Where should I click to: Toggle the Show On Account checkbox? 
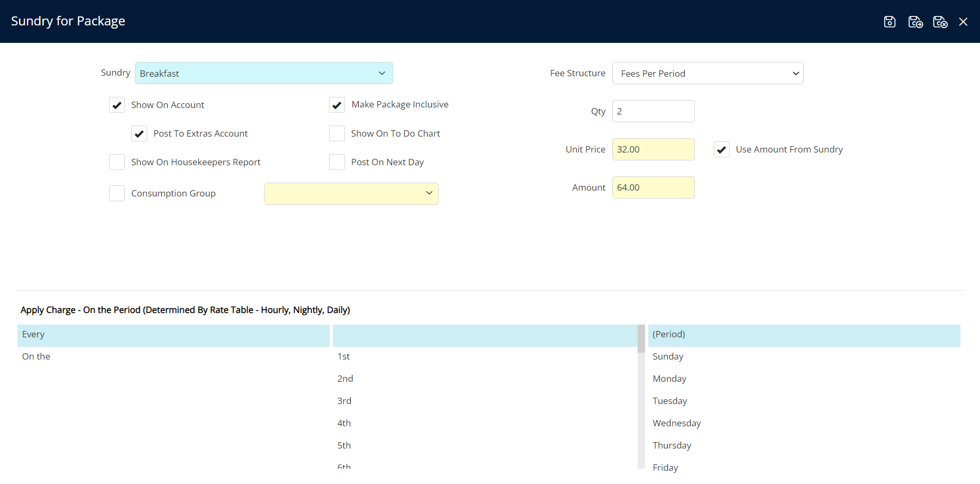[117, 105]
